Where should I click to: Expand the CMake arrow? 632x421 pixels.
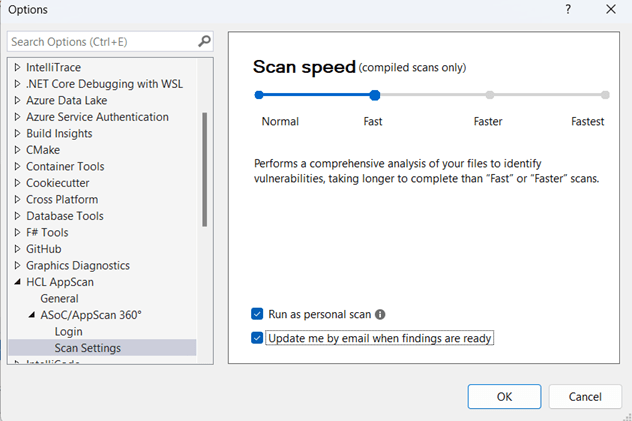point(17,150)
